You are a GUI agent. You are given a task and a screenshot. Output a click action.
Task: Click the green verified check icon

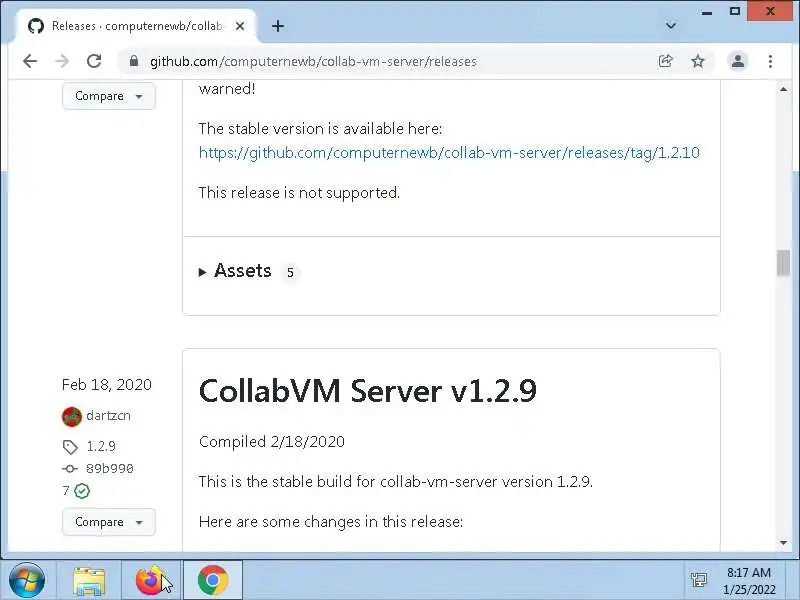82,491
